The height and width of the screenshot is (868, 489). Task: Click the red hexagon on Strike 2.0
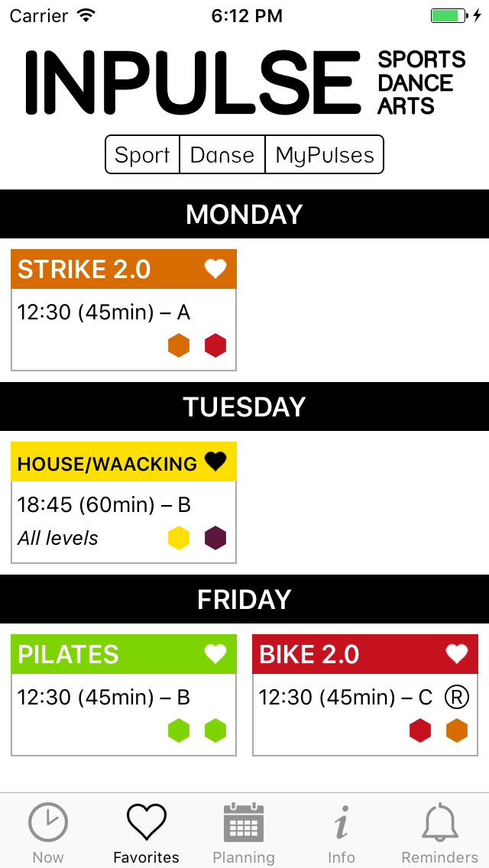point(215,345)
